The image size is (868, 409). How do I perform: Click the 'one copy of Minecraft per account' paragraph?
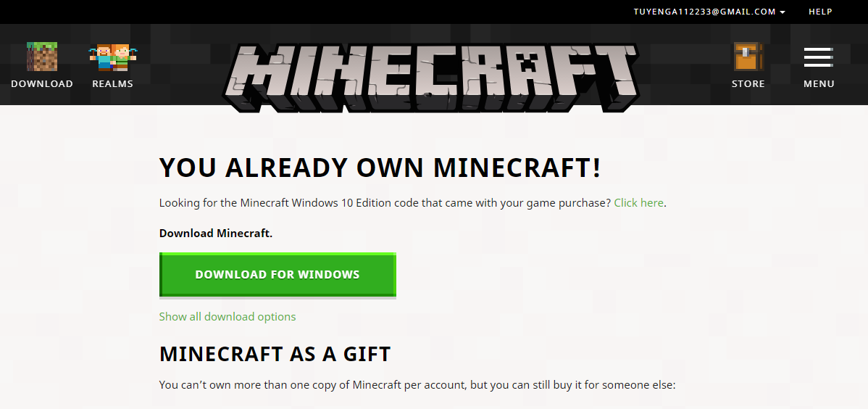(x=417, y=384)
